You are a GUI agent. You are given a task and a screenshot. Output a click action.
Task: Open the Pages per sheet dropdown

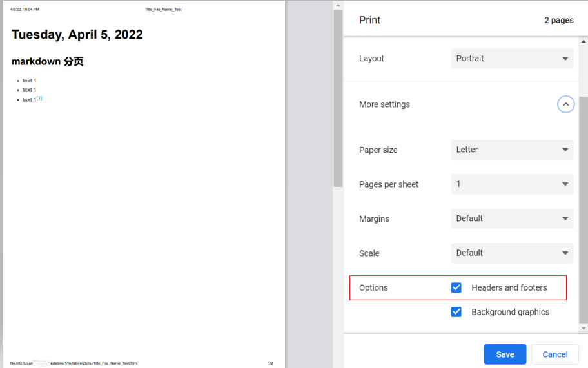(512, 184)
